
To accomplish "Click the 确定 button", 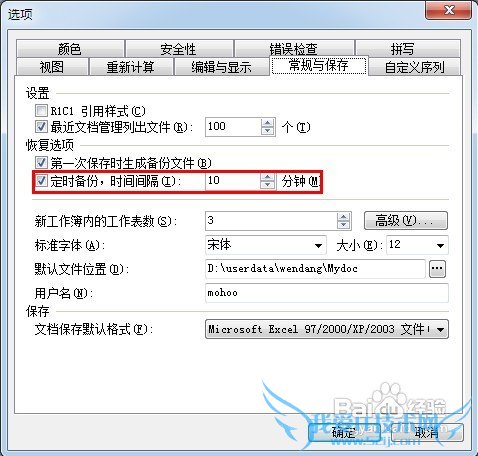I will point(344,432).
